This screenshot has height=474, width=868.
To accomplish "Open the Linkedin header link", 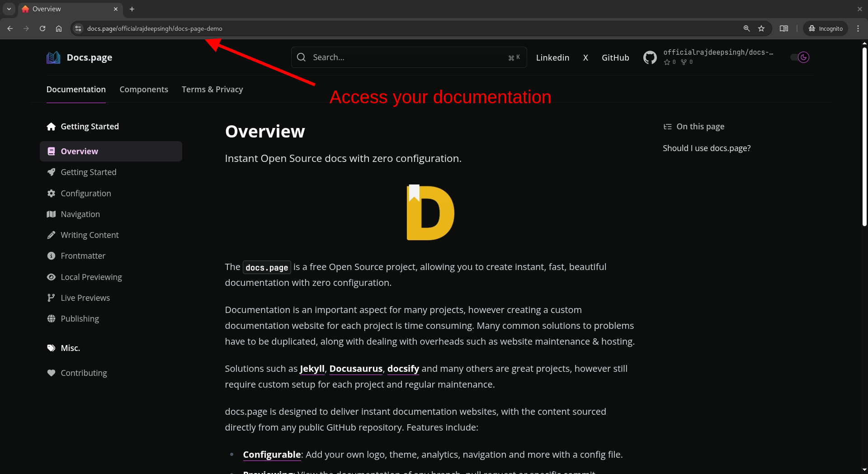I will 552,57.
